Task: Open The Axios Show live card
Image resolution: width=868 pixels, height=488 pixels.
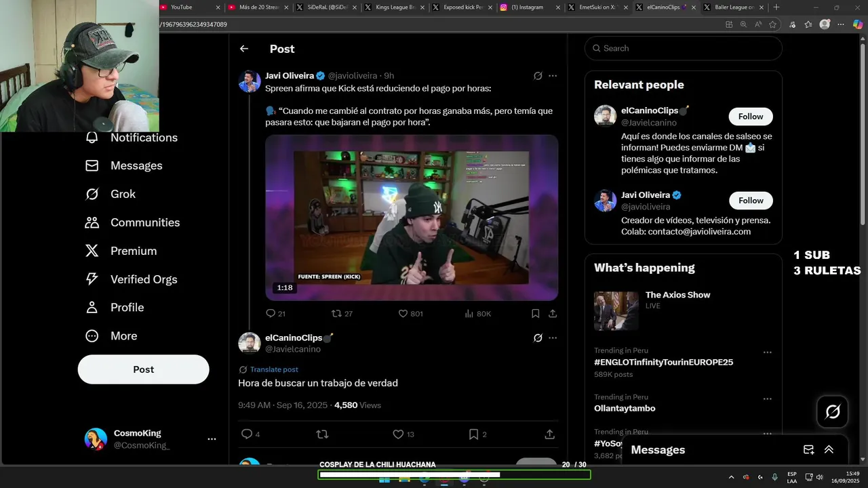Action: 684,310
